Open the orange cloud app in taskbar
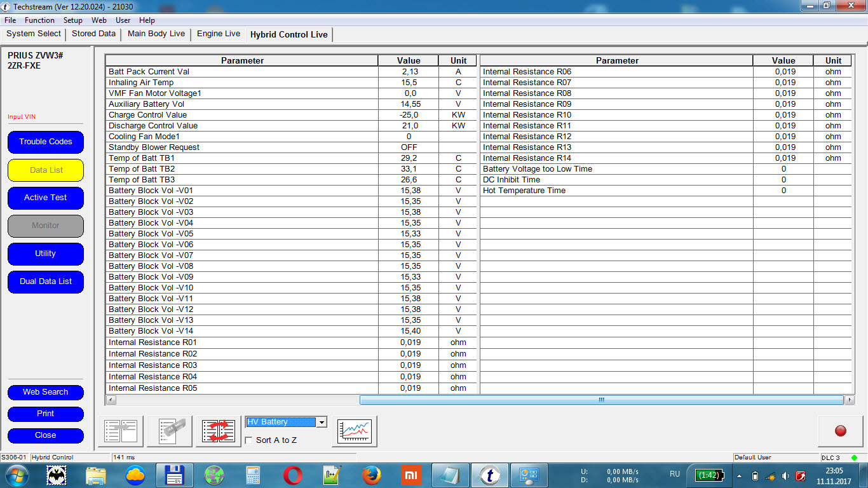The height and width of the screenshot is (488, 868). [x=135, y=475]
